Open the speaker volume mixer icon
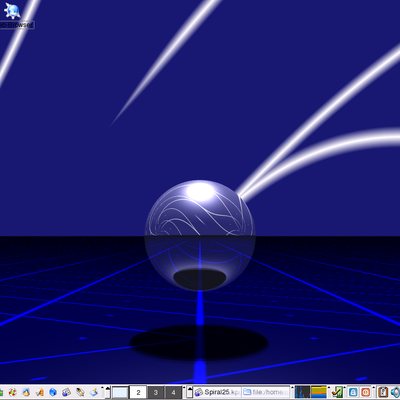Image resolution: width=400 pixels, height=400 pixels. pyautogui.click(x=395, y=392)
